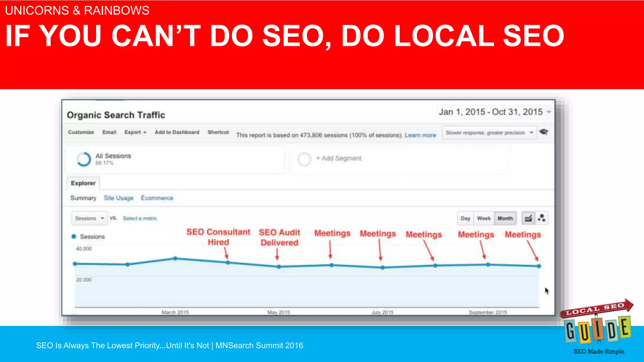Open the date range picker
Screen dimensions: 644x362
click(494, 112)
